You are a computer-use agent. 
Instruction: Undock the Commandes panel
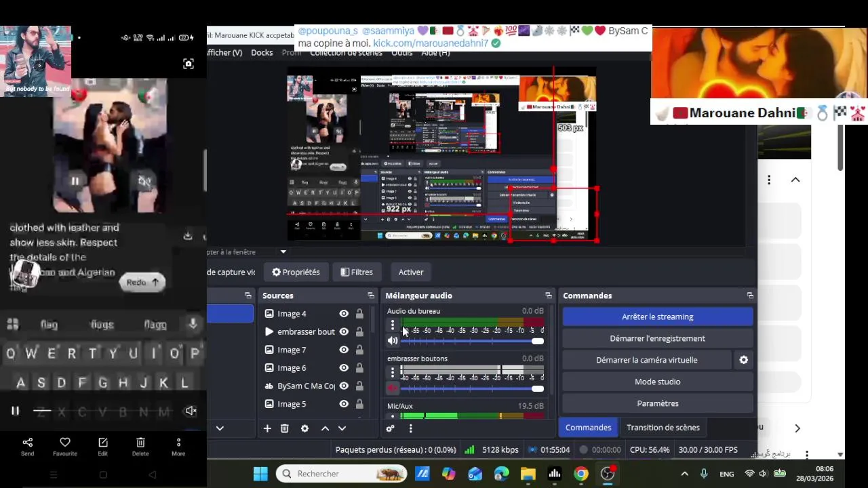750,296
